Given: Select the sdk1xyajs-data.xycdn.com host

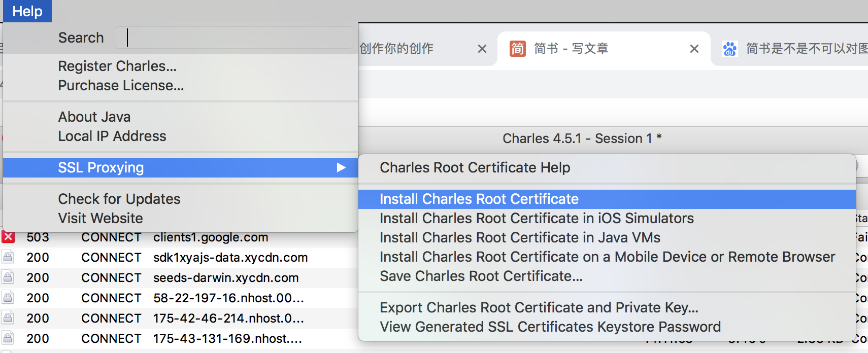Looking at the screenshot, I should [230, 258].
